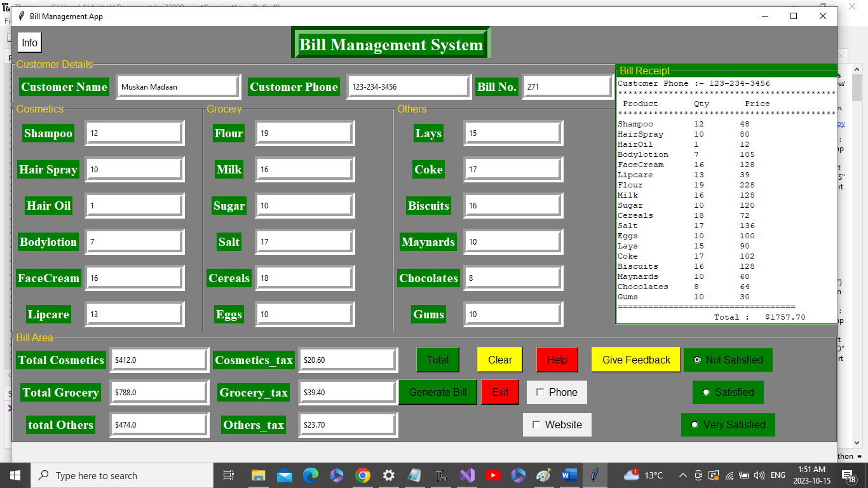Click the FaceCream quantity field
The image size is (868, 488).
(134, 278)
